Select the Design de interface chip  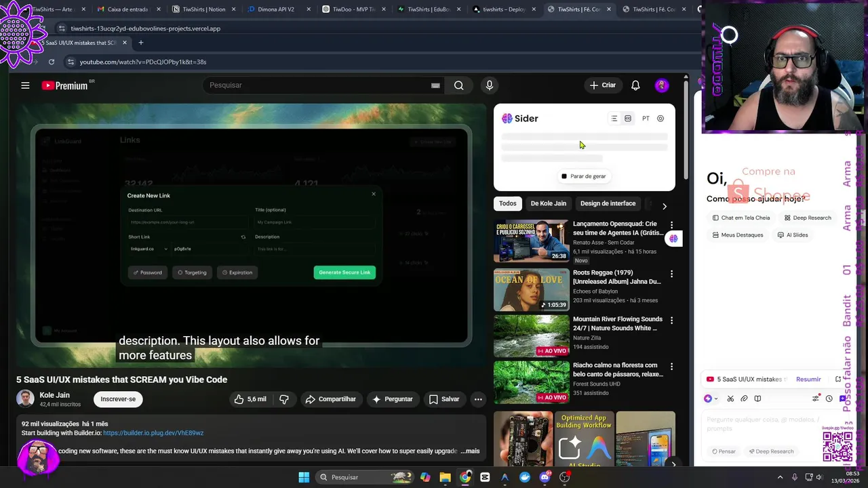pyautogui.click(x=608, y=203)
